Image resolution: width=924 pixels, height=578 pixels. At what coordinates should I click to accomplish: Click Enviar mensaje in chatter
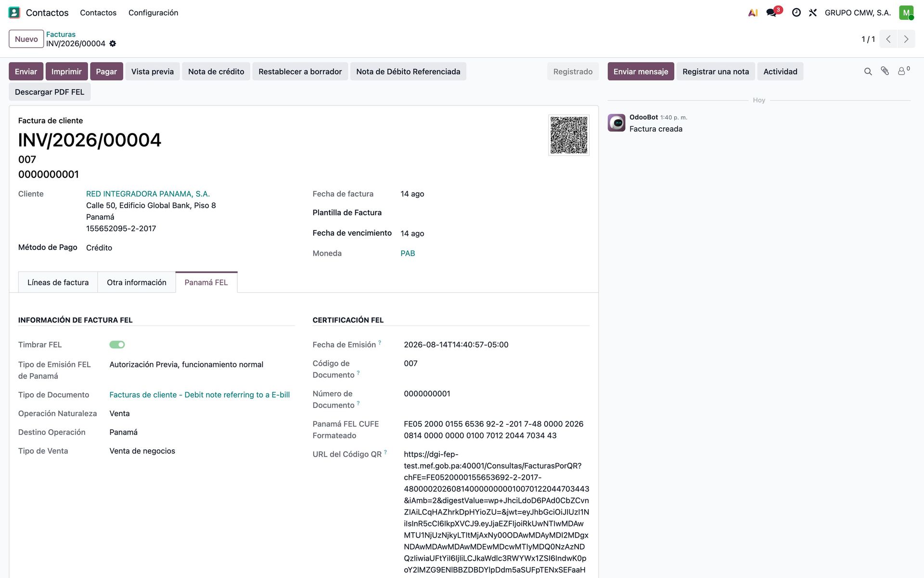click(x=641, y=71)
